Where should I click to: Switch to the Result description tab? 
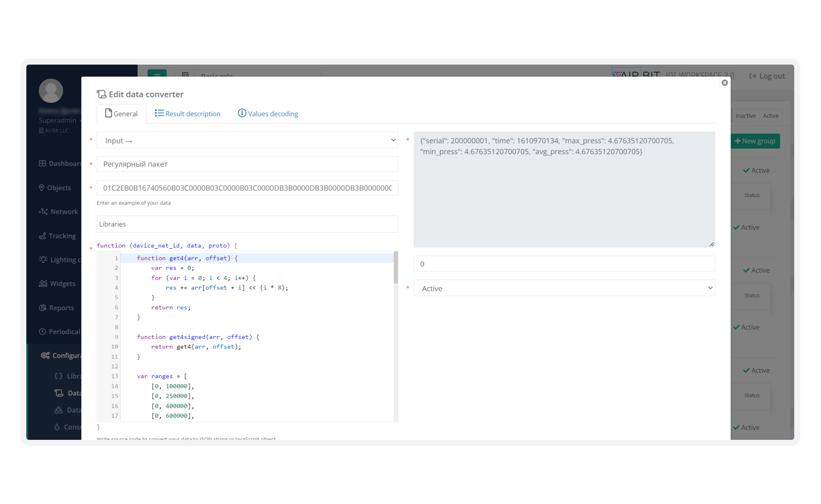point(187,114)
